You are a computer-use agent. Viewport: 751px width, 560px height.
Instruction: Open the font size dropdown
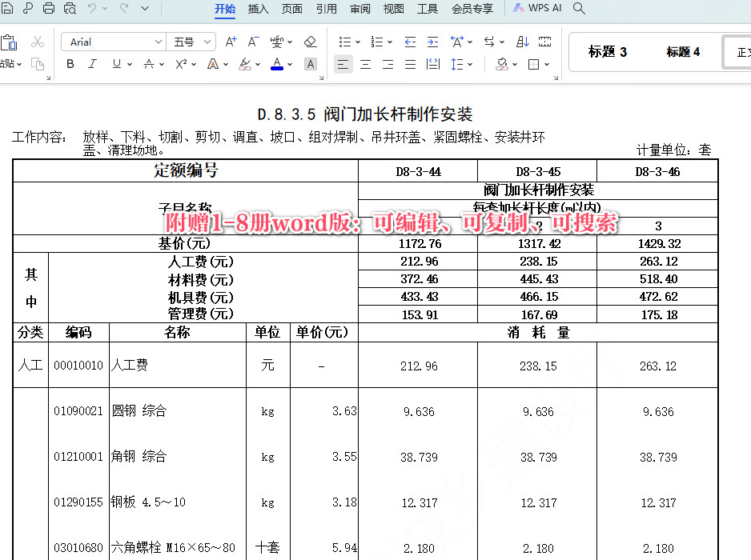210,41
